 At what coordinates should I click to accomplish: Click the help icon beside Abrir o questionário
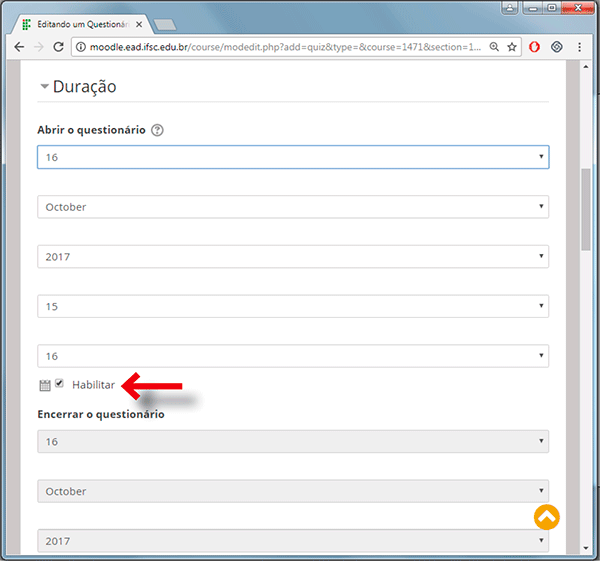click(x=158, y=130)
